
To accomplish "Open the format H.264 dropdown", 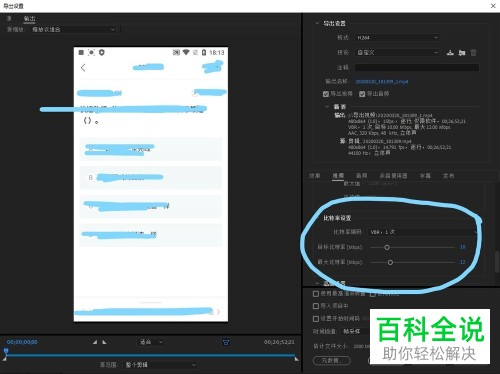I will (x=397, y=38).
